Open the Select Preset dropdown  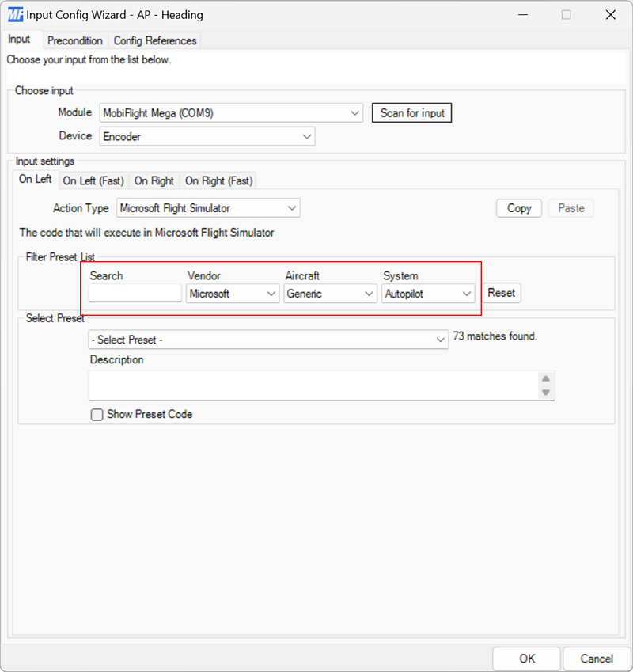pyautogui.click(x=442, y=339)
